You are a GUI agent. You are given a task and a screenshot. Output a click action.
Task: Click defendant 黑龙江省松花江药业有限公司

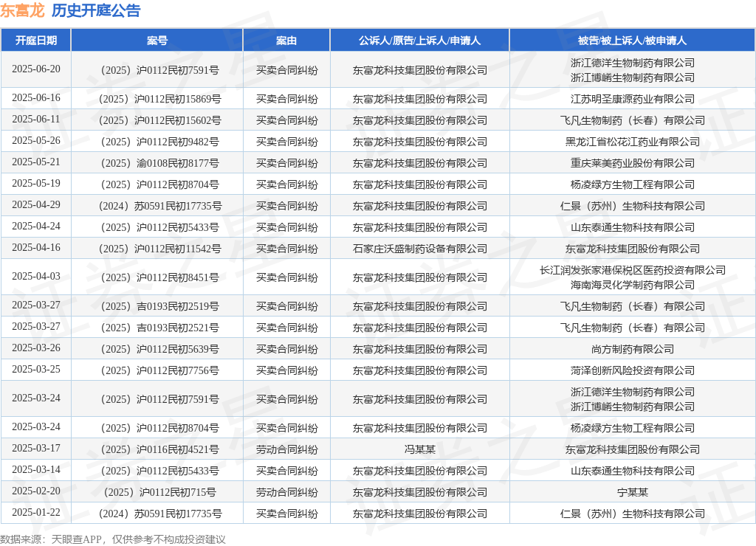633,142
